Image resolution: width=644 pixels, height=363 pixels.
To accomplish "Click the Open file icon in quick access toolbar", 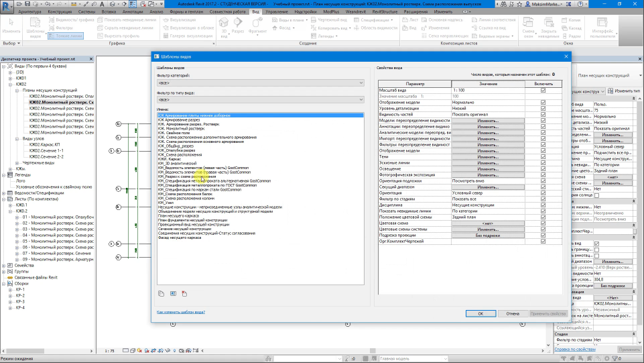I will tap(19, 4).
